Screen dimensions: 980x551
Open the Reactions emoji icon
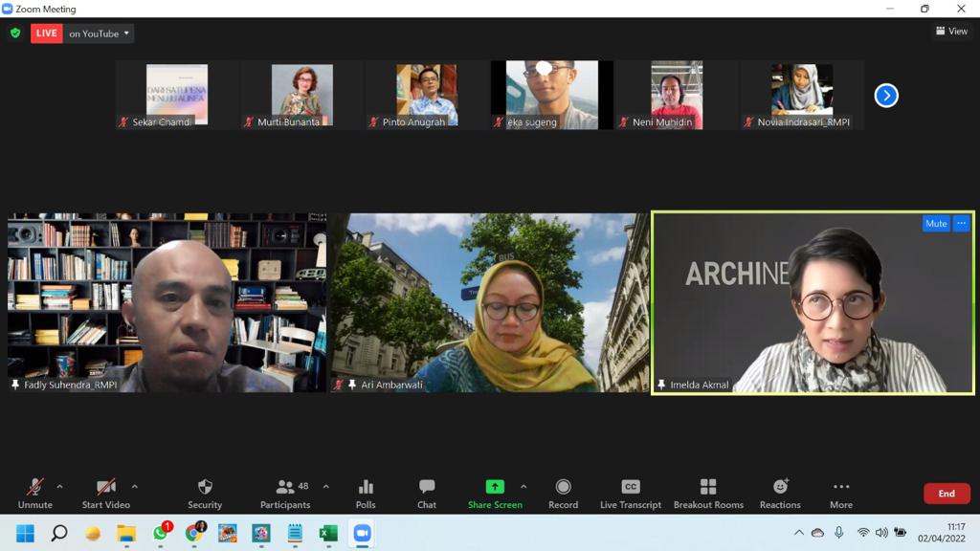point(780,487)
